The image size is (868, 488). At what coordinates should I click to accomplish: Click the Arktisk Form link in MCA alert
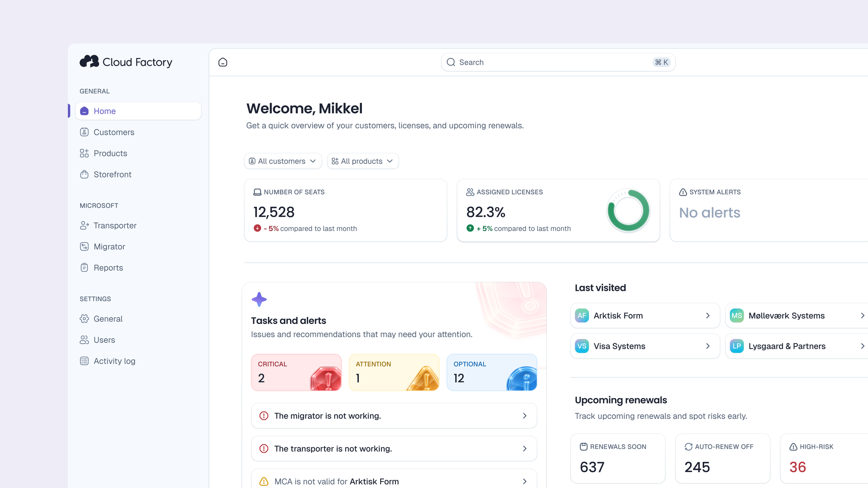374,481
